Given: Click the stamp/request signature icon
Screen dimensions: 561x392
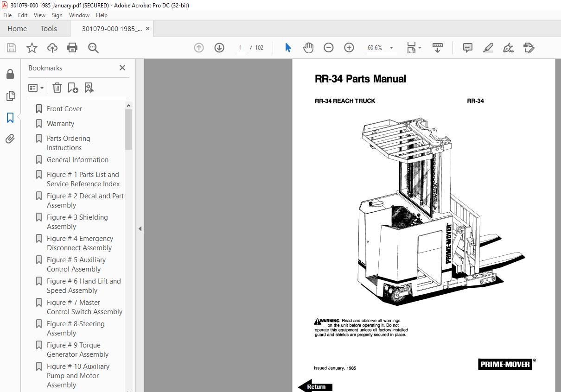Looking at the screenshot, I should [x=529, y=48].
